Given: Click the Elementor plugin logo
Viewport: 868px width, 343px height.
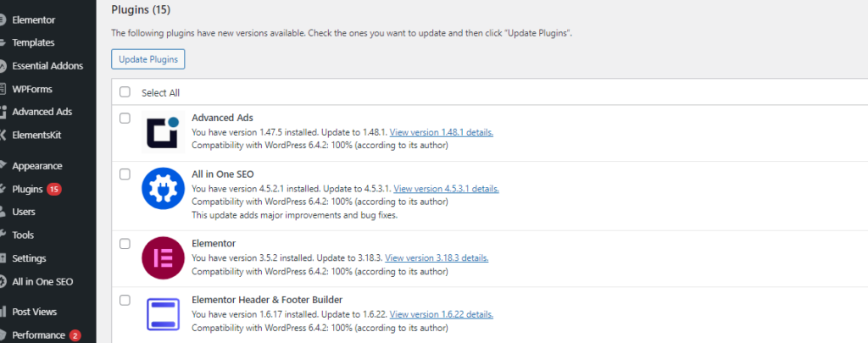Looking at the screenshot, I should (163, 257).
